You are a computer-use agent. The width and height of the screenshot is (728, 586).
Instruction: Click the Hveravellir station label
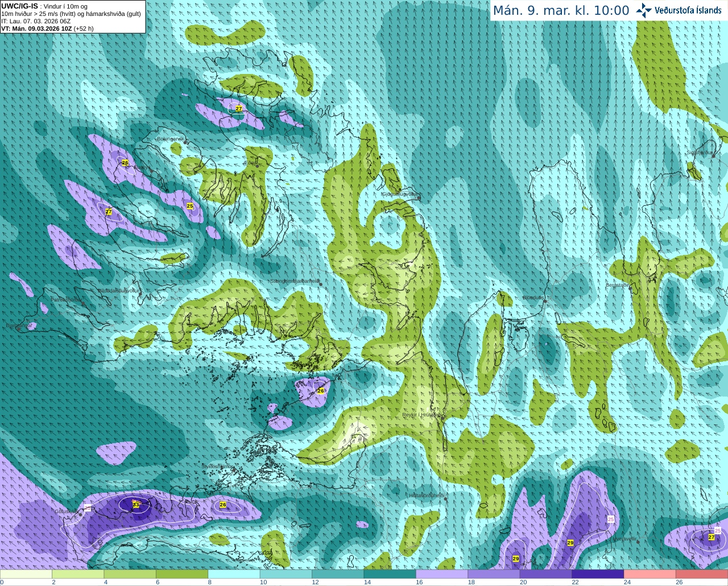pyautogui.click(x=624, y=539)
